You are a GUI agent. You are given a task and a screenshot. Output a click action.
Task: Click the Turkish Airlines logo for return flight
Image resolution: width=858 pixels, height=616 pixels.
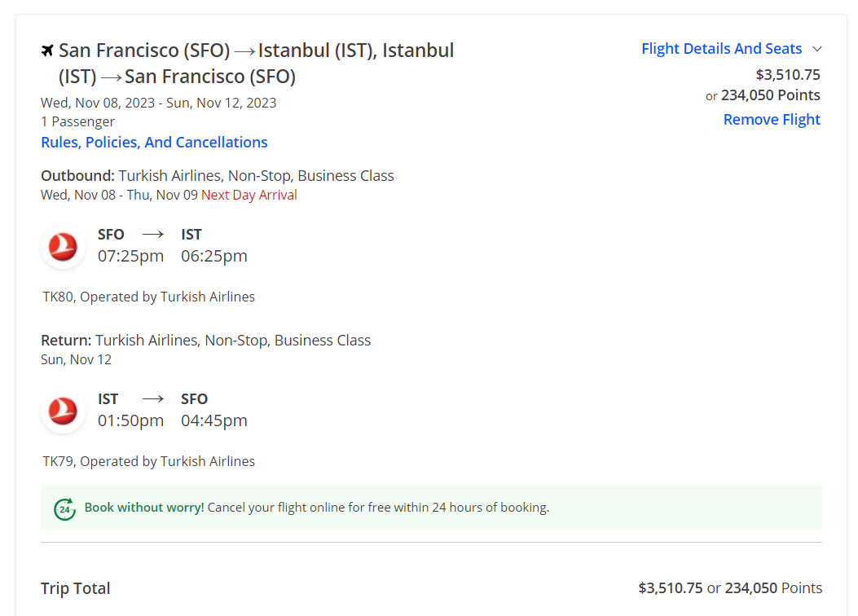pos(63,411)
